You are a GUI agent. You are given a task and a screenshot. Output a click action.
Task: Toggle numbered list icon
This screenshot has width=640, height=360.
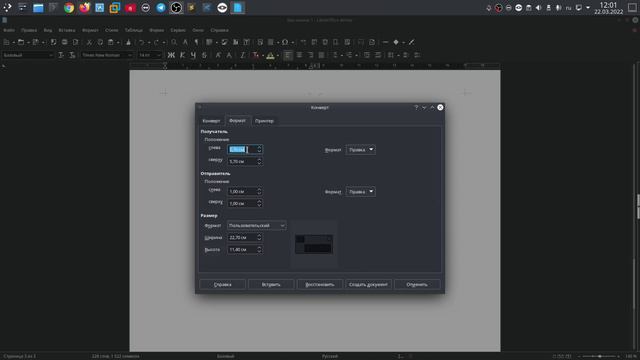coord(349,55)
